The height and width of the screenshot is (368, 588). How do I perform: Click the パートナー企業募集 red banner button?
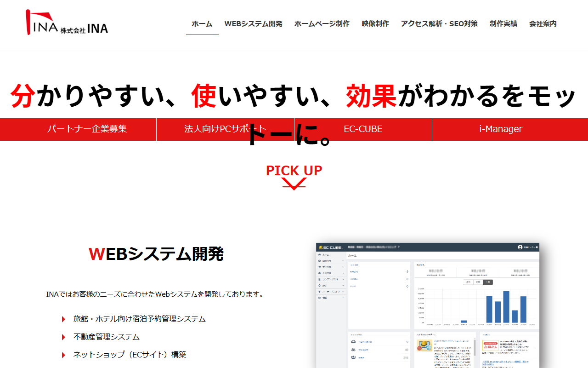[x=87, y=129]
